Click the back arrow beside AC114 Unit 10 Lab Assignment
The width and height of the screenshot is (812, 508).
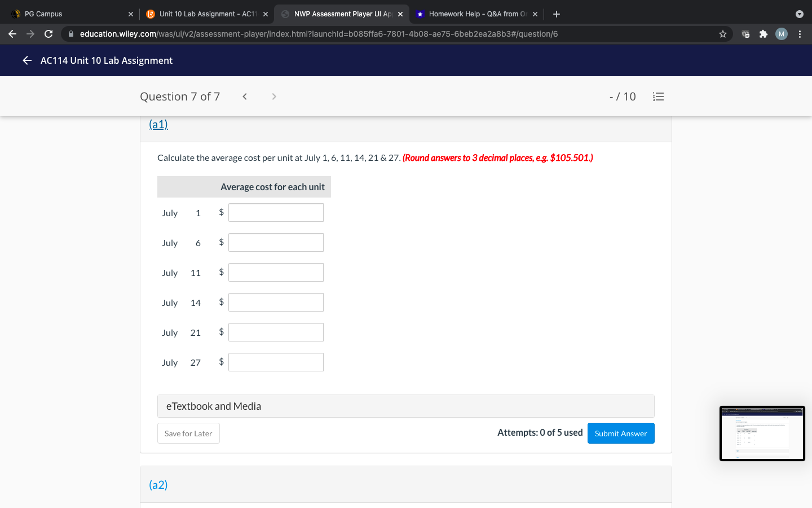click(x=27, y=60)
